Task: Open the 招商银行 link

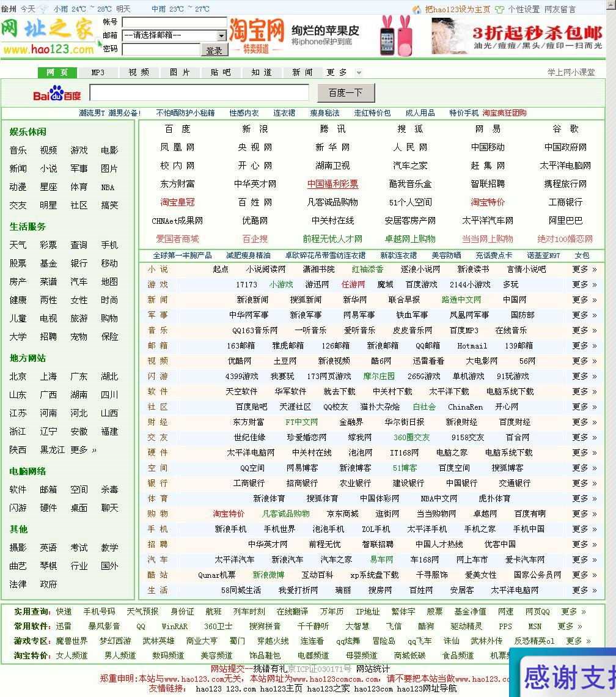Action: click(302, 483)
